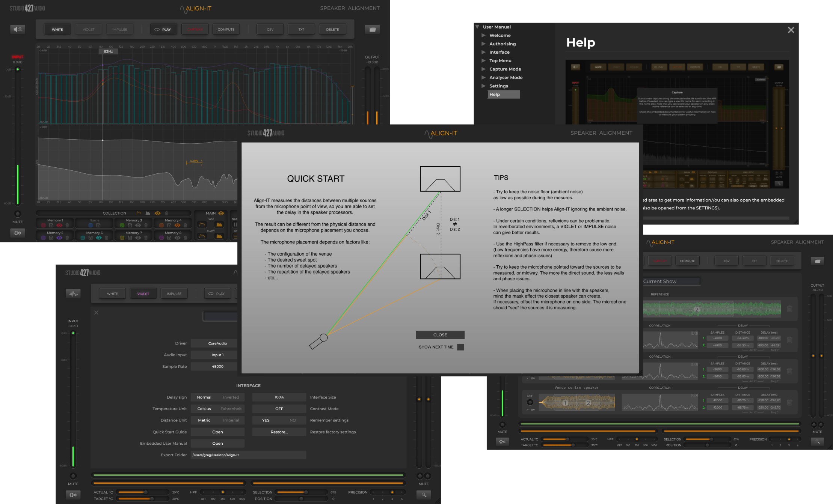Click speaker analyser mode icon top-left

pos(18,29)
